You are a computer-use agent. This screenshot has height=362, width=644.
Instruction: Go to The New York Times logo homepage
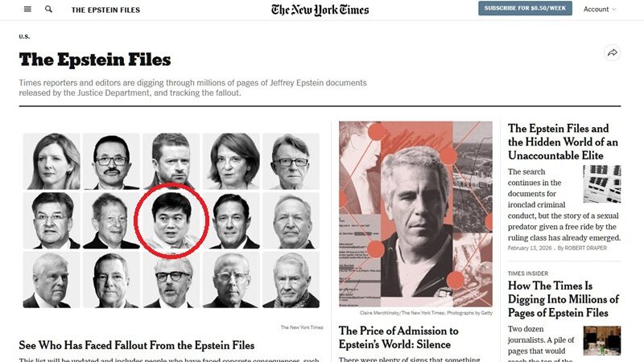320,10
